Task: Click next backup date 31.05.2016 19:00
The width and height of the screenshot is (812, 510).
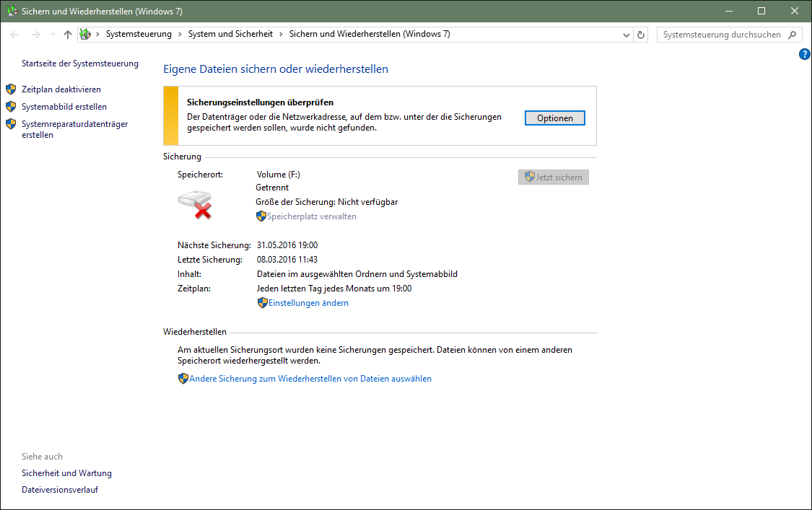Action: 287,245
